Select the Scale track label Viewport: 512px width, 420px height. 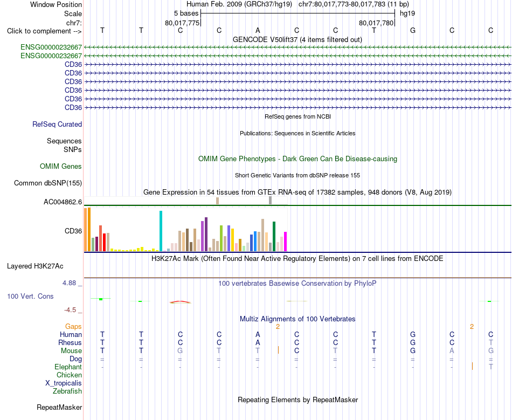[x=73, y=13]
